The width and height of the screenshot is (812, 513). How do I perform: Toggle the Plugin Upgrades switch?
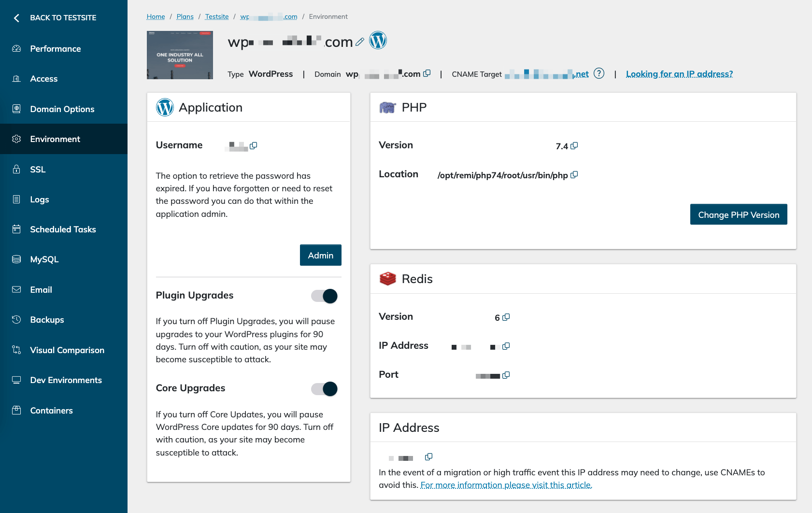pyautogui.click(x=324, y=296)
